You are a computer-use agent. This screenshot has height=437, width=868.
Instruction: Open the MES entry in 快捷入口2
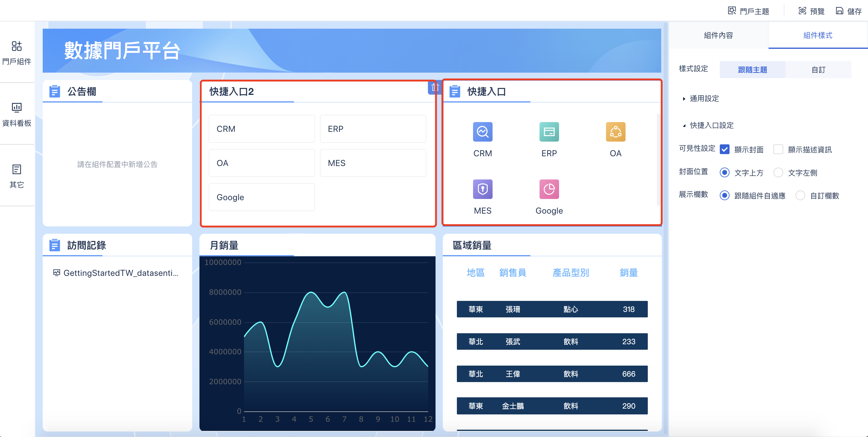(x=373, y=163)
